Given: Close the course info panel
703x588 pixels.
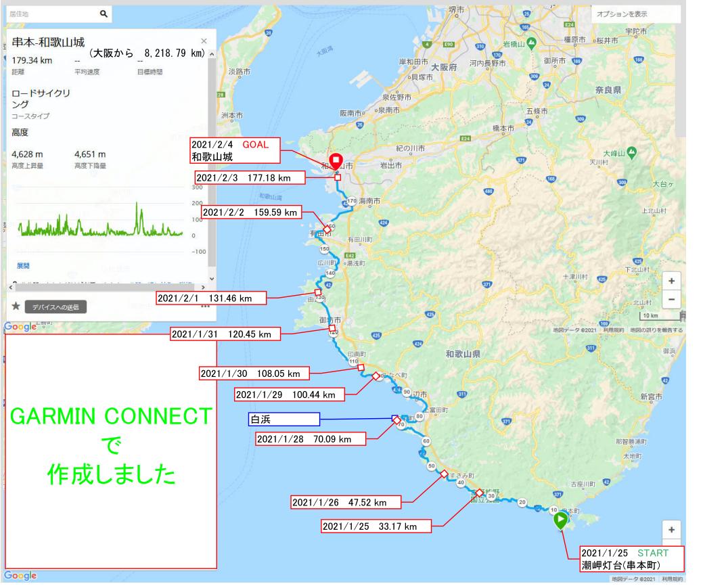Looking at the screenshot, I should coord(204,41).
